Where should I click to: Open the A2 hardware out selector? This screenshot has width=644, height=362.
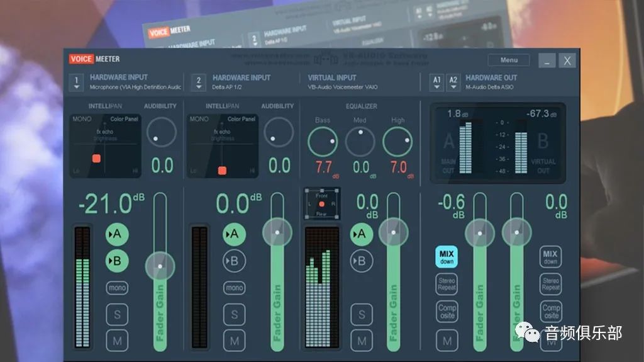[x=453, y=82]
